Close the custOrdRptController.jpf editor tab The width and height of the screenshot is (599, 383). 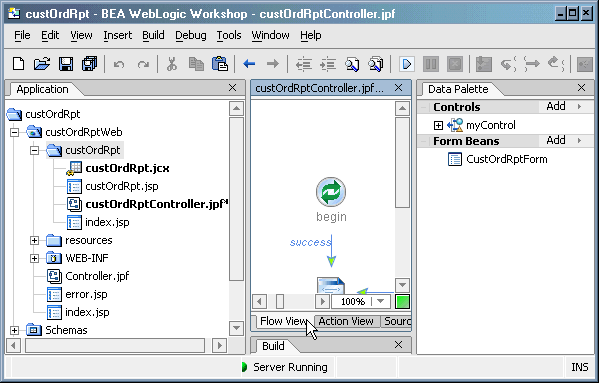pos(398,88)
